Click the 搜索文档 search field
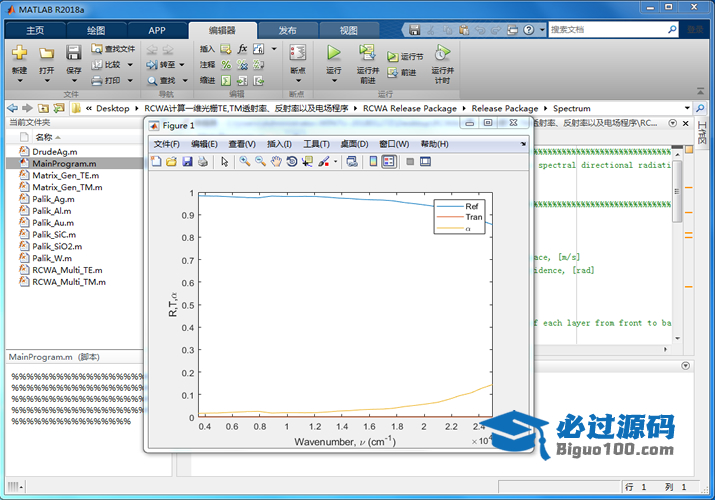Screen dimensions: 715x500 (608, 30)
